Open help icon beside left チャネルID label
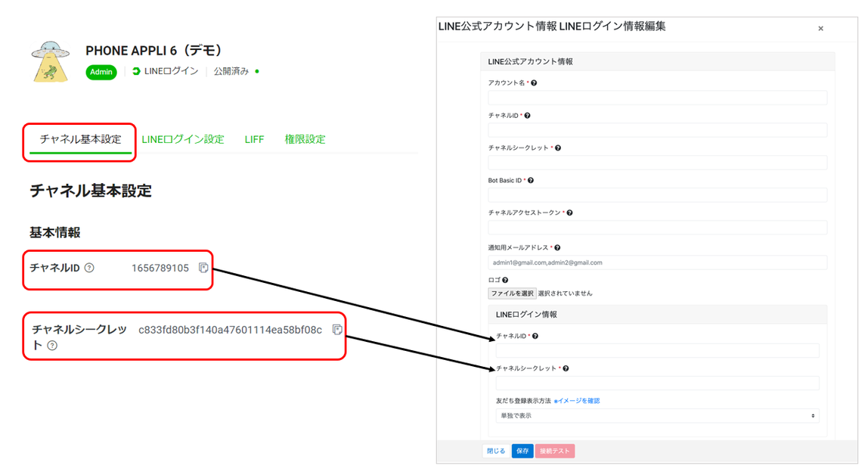 pyautogui.click(x=89, y=268)
